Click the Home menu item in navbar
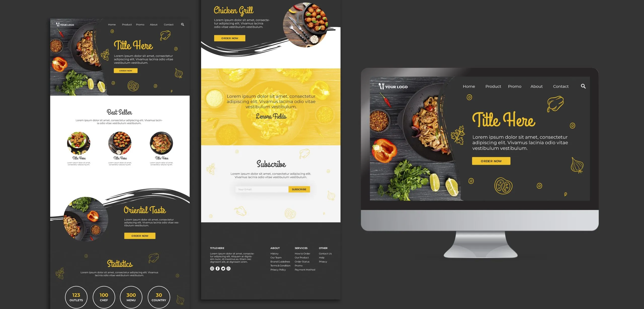The height and width of the screenshot is (309, 644). tap(469, 86)
